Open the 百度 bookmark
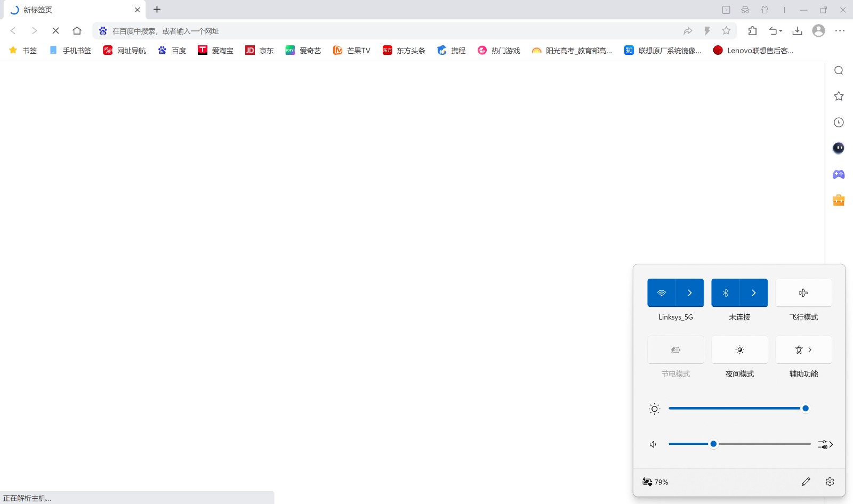Image resolution: width=853 pixels, height=504 pixels. pos(172,50)
